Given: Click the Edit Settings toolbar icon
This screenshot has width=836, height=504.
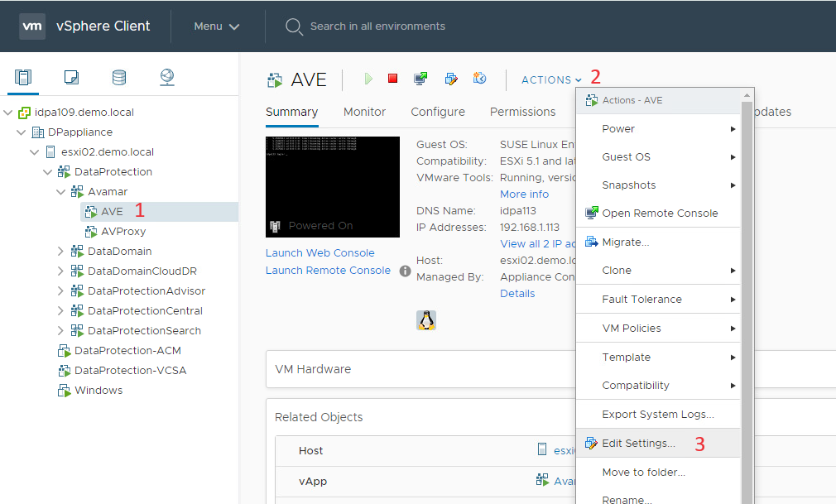Looking at the screenshot, I should [x=450, y=78].
